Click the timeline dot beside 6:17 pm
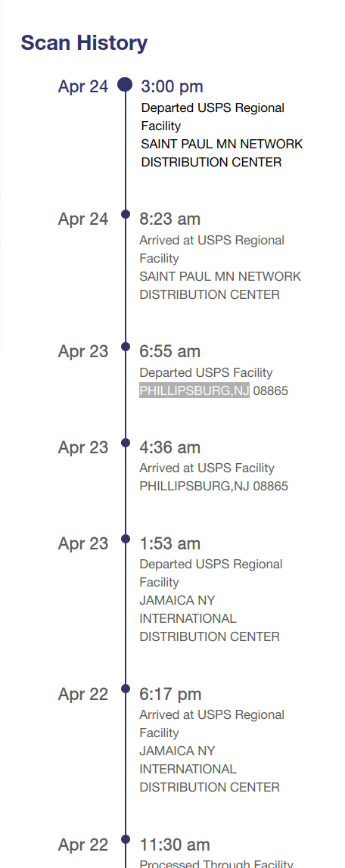This screenshot has height=868, width=345. [x=125, y=689]
